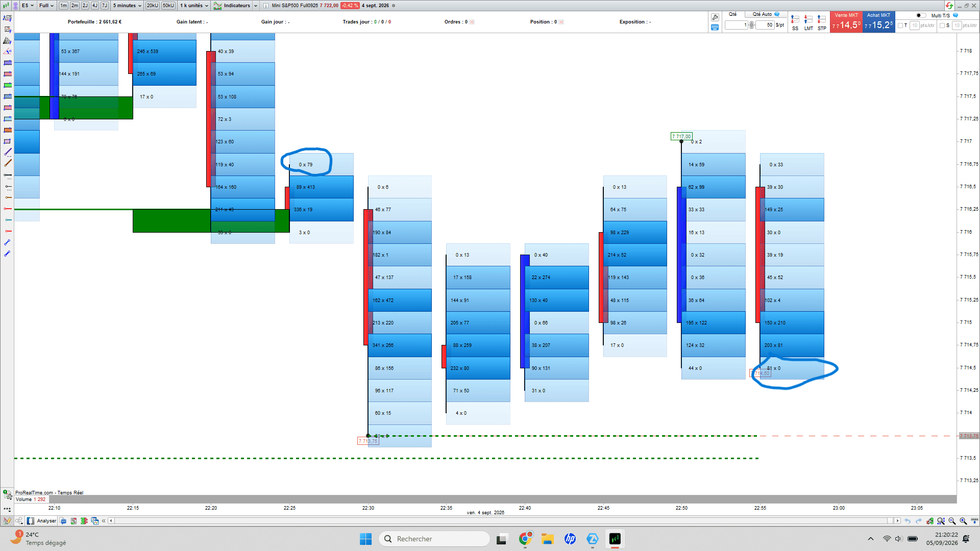Select the LMT limit order icon
This screenshot has height=551, width=980.
coord(808,22)
